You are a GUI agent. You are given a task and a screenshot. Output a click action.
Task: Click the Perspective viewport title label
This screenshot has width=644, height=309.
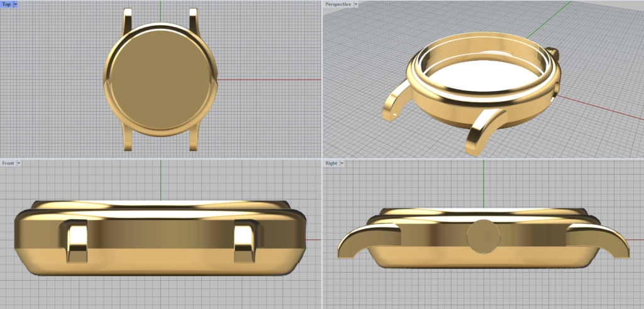pyautogui.click(x=338, y=4)
